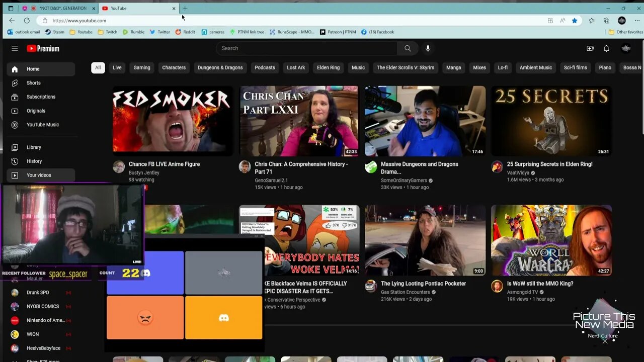Open the Other favorites folder
This screenshot has height=362, width=644.
626,32
